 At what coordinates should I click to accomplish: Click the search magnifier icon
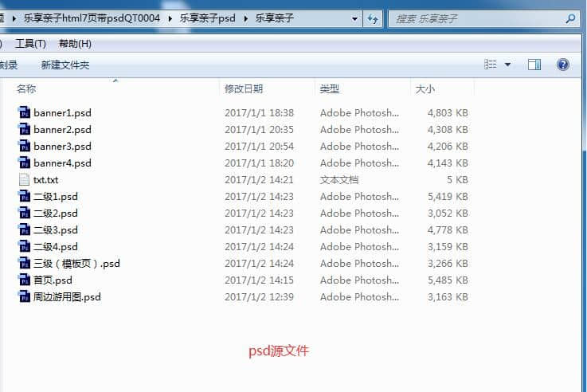[x=570, y=18]
